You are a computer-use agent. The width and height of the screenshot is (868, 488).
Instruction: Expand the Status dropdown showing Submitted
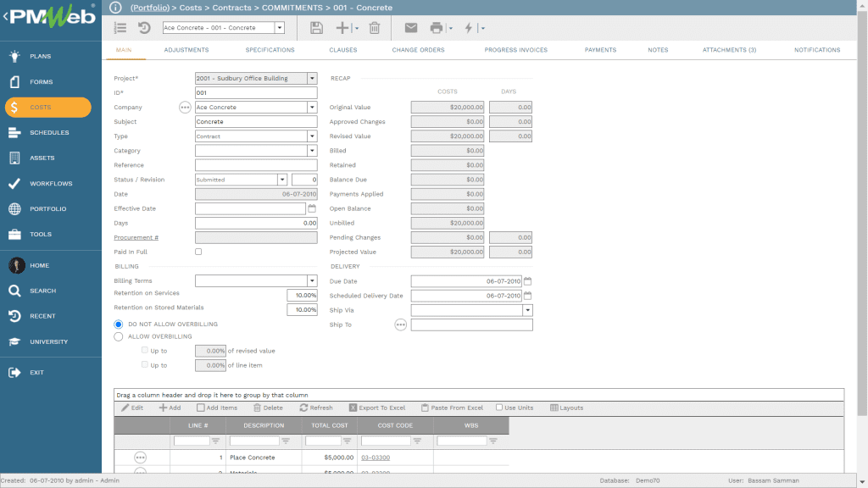[282, 180]
